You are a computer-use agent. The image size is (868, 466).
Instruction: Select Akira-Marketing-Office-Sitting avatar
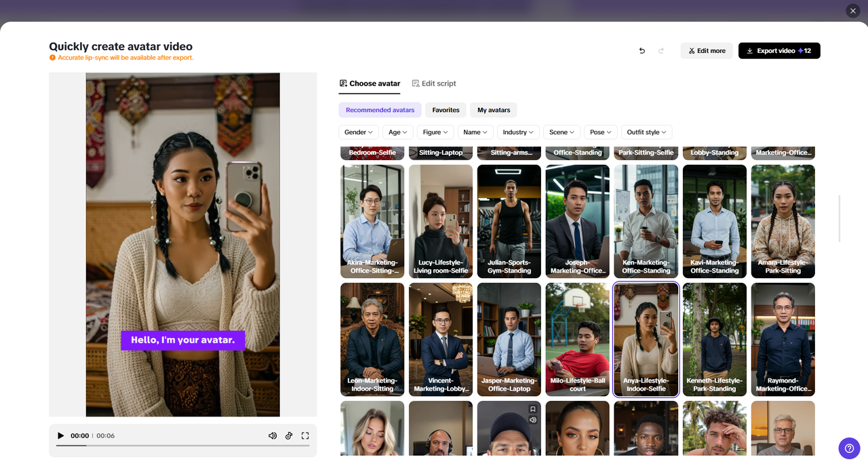(372, 221)
